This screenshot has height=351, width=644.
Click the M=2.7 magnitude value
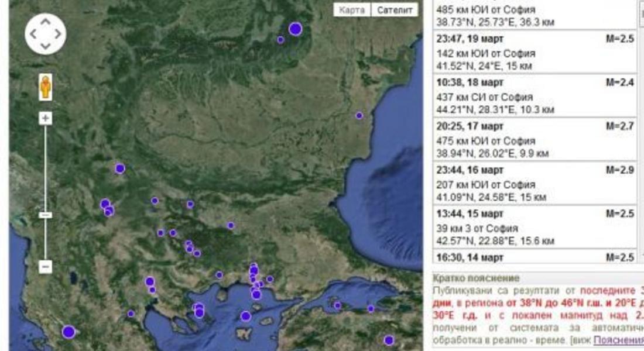pos(620,126)
